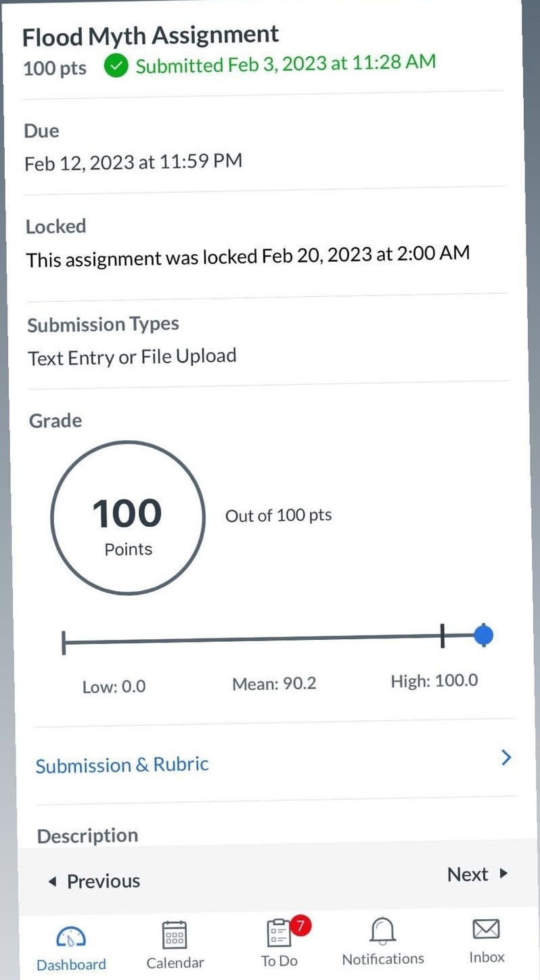Tap the Calendar icon in bottom bar
The height and width of the screenshot is (980, 540).
[x=175, y=935]
